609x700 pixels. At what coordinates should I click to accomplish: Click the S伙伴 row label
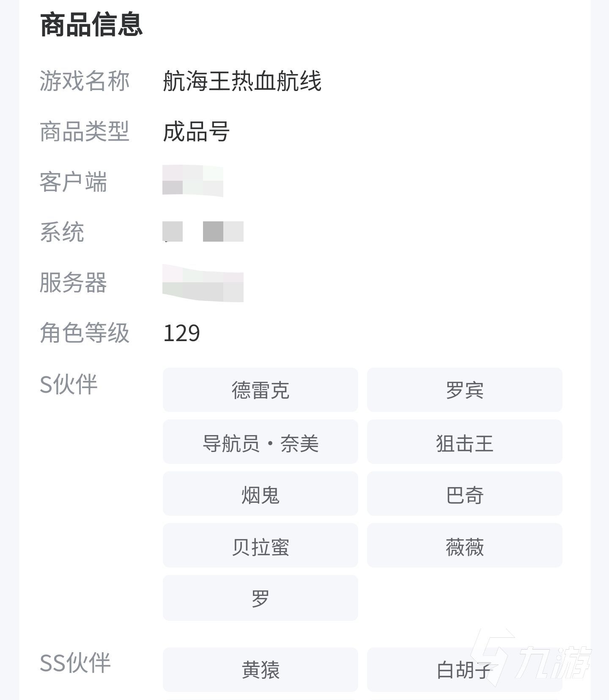69,384
